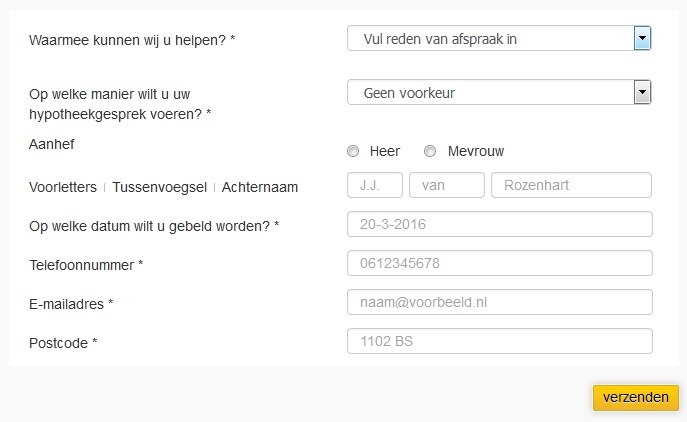This screenshot has width=687, height=422.
Task: Click the E-mailadres input field
Action: [500, 302]
